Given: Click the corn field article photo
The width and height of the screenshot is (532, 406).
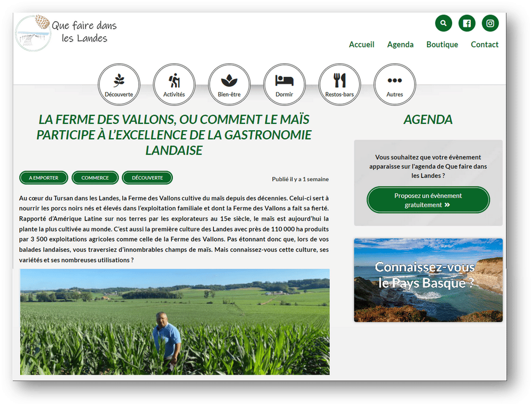Looking at the screenshot, I should click(x=174, y=322).
